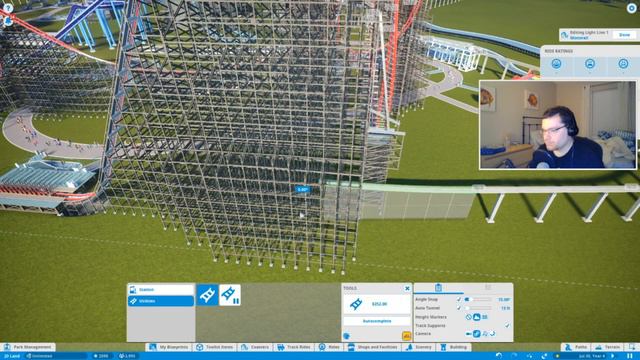
Task: Open the Terrain tool
Action: tap(608, 347)
